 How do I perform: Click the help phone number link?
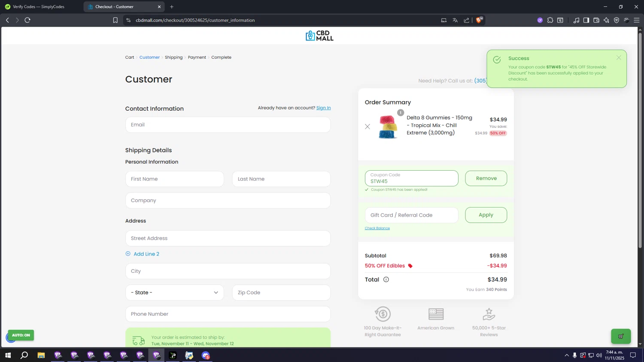point(480,81)
